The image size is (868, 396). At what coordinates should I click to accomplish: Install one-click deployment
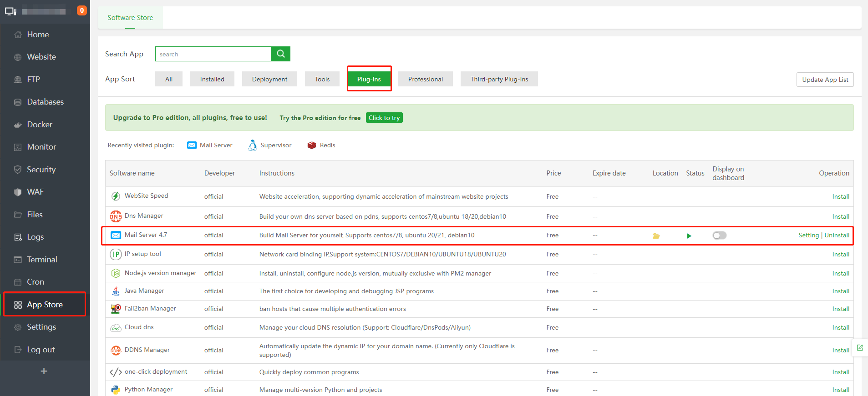pyautogui.click(x=841, y=372)
